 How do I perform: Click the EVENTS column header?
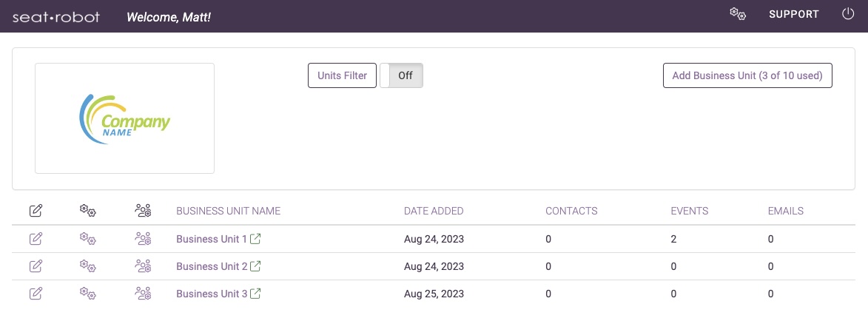coord(690,211)
